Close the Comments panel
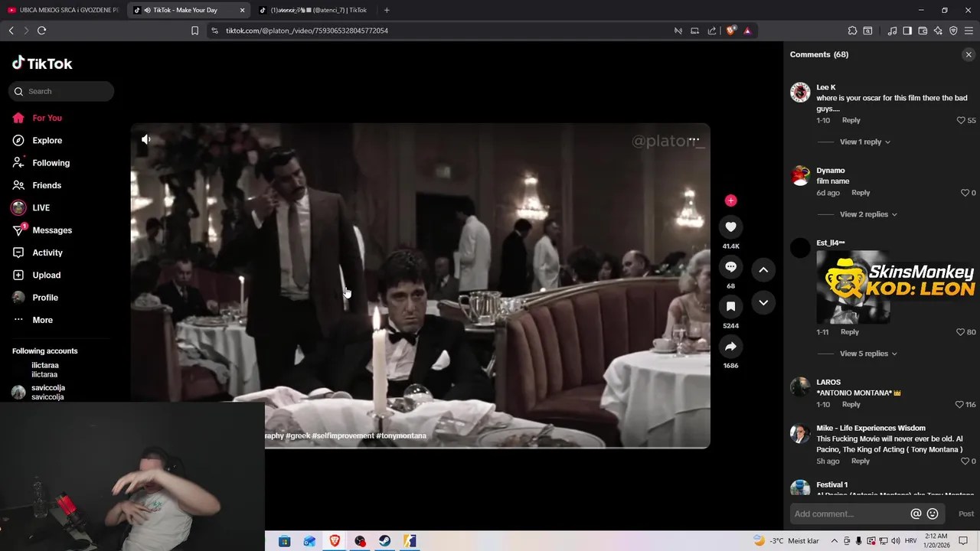Image resolution: width=980 pixels, height=551 pixels. tap(969, 54)
